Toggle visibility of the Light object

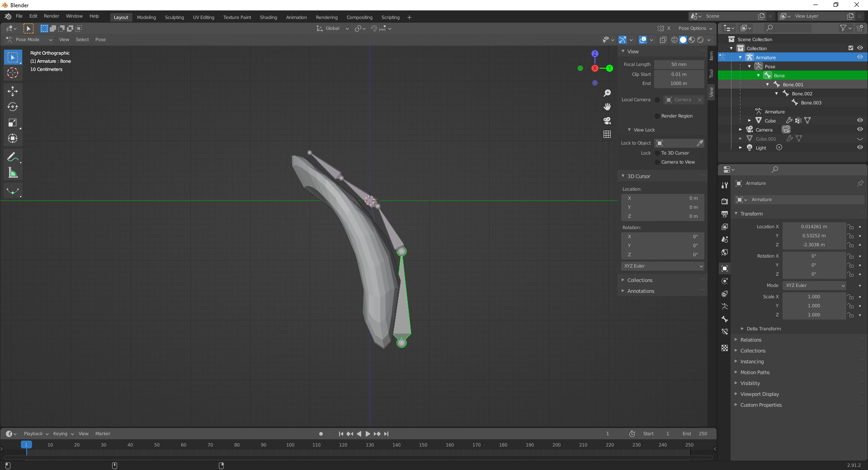(860, 148)
